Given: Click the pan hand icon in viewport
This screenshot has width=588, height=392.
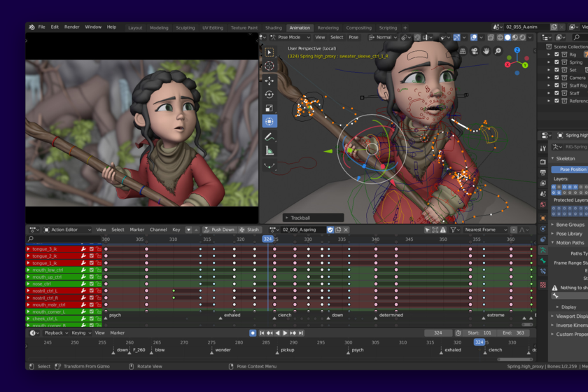Looking at the screenshot, I should pos(486,51).
